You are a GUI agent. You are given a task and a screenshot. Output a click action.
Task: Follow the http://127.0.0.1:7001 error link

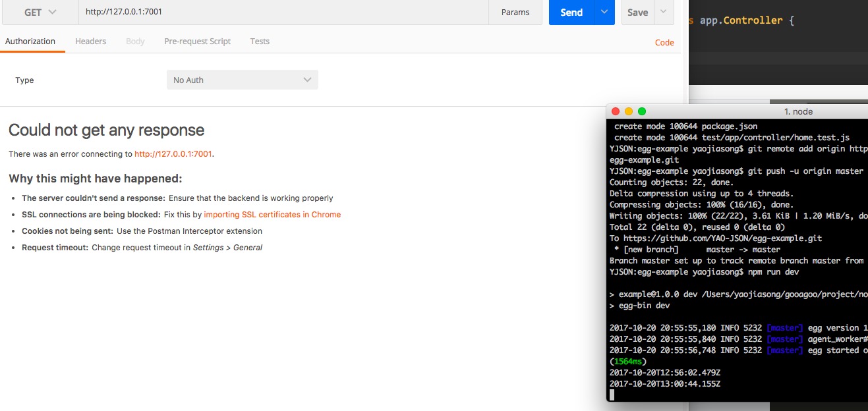pyautogui.click(x=173, y=153)
